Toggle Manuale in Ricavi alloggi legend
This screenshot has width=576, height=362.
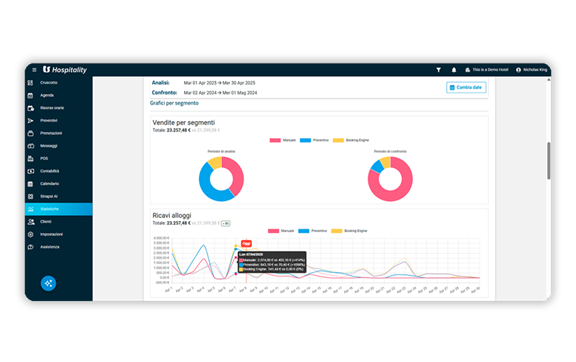click(x=281, y=231)
